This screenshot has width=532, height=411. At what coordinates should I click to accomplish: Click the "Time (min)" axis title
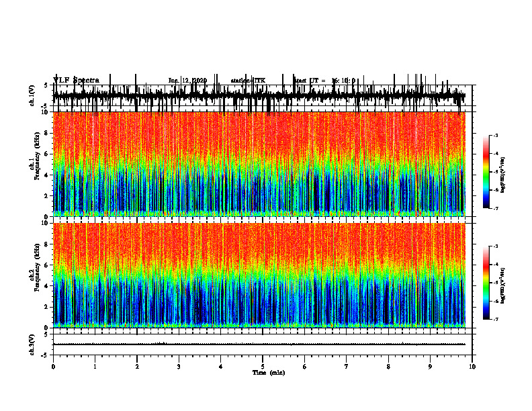click(x=269, y=373)
